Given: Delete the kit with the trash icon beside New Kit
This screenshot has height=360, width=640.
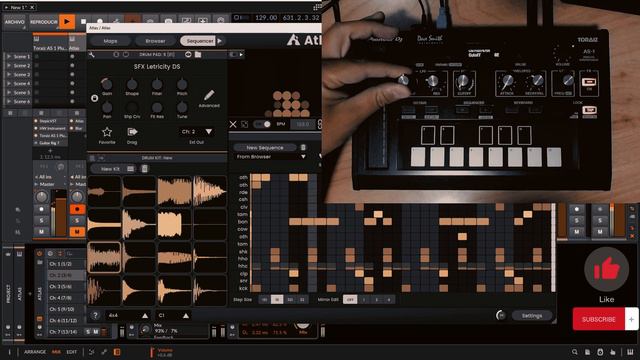Looking at the screenshot, I should click(x=144, y=169).
